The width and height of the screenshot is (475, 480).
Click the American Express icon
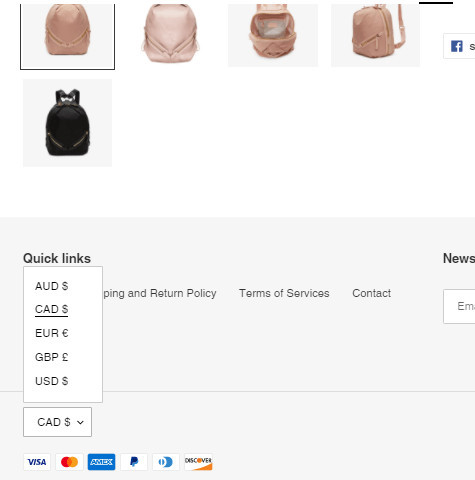tap(101, 462)
